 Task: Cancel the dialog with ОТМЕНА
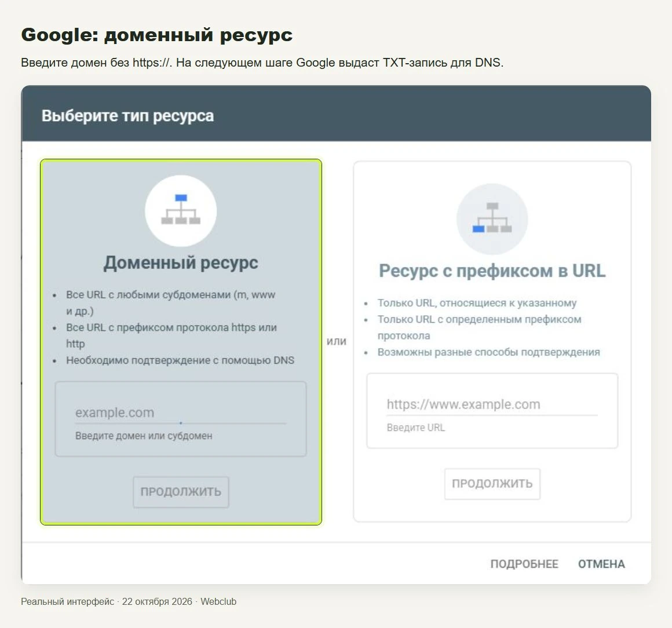pyautogui.click(x=601, y=564)
